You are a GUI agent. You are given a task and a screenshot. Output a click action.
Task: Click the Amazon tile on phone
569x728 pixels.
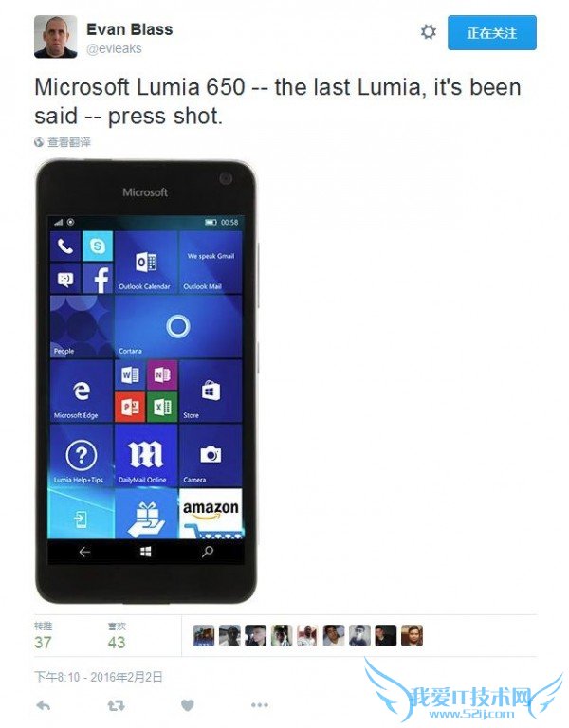click(x=211, y=513)
